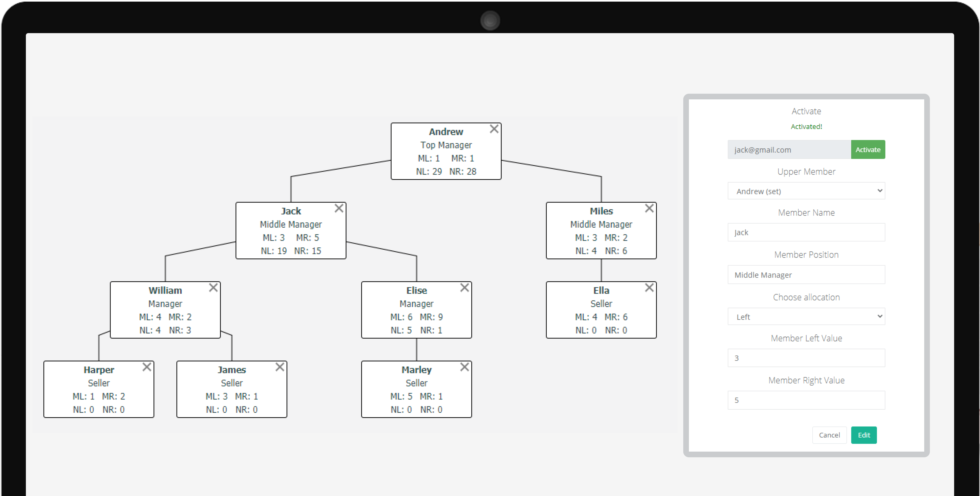Click 'Middle Manager' text in Jack card
This screenshot has width=980, height=496.
click(291, 225)
